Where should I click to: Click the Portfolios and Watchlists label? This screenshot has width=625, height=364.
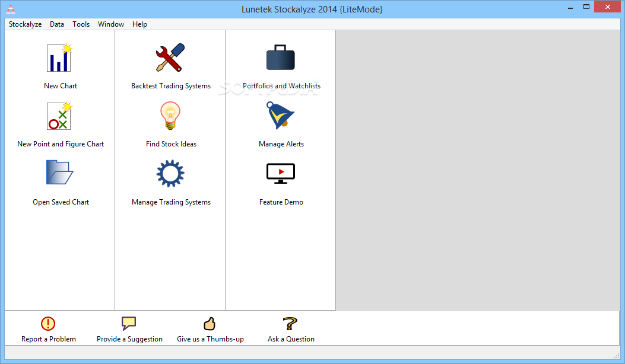[x=281, y=85]
